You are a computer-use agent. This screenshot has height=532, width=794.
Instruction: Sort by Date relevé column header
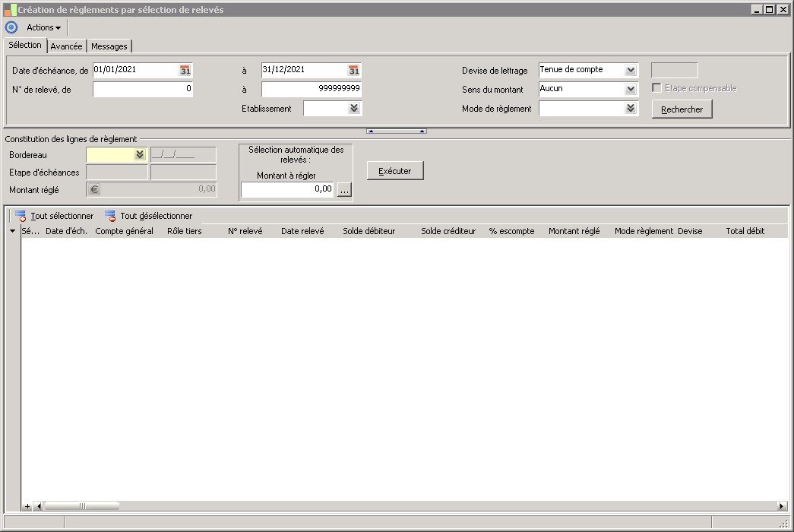coord(302,231)
